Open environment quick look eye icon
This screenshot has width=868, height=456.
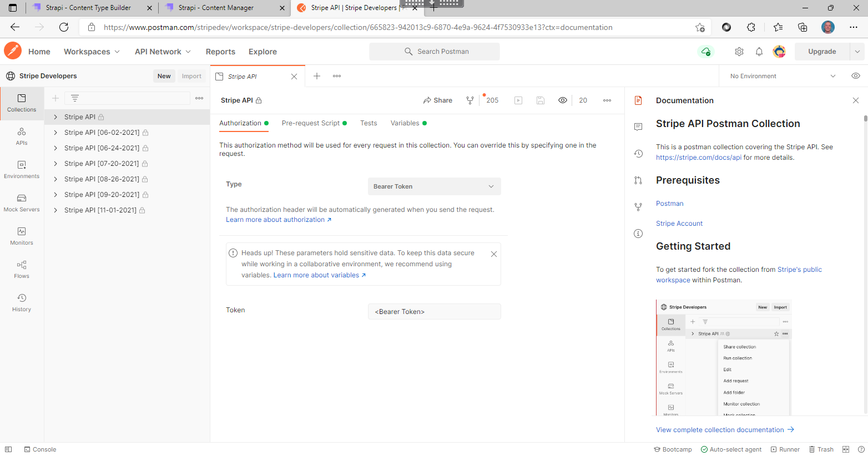(x=855, y=76)
